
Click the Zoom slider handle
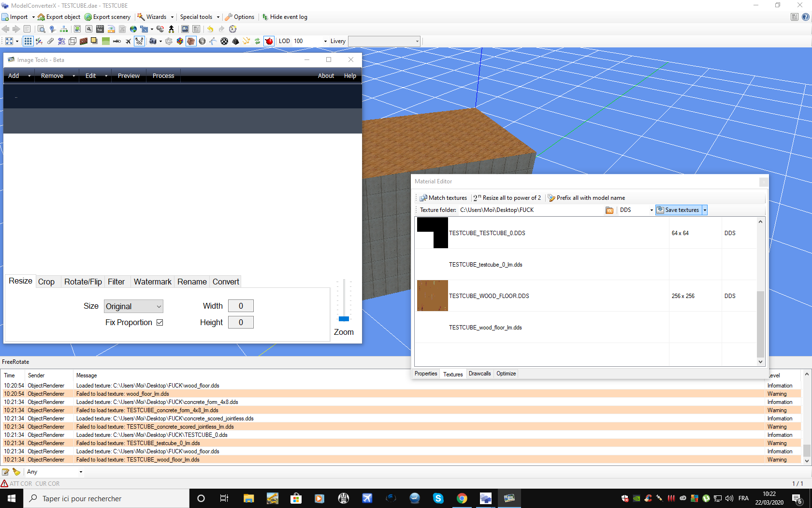(x=344, y=319)
